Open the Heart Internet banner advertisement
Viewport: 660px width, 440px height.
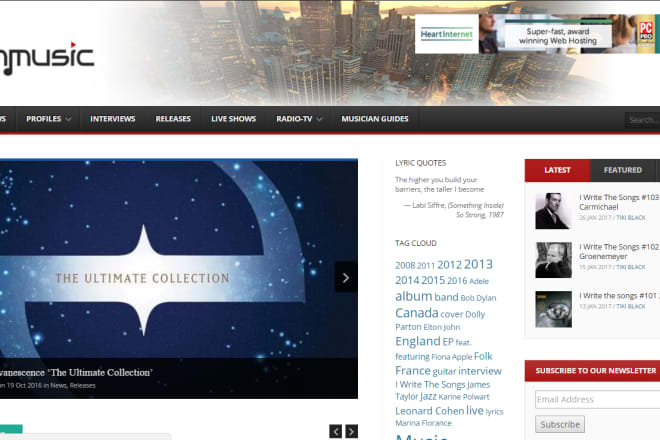(535, 35)
